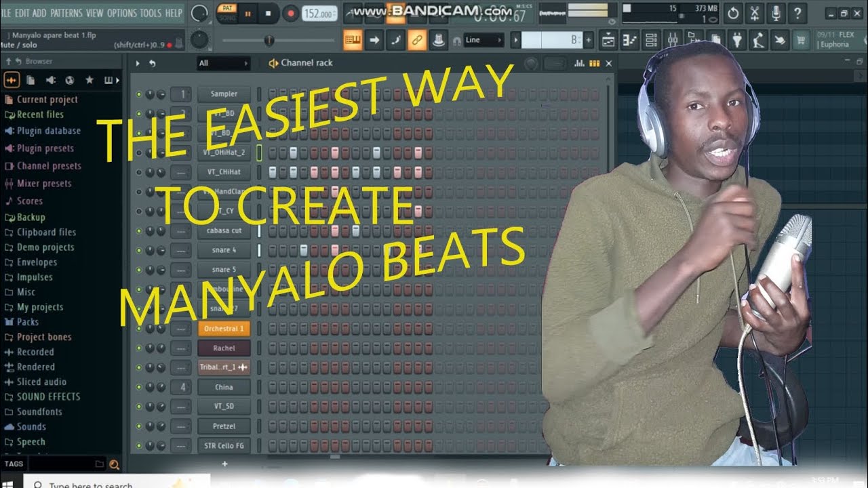Toggle the China channel mute LED
Screen dimensions: 868x488
(139, 388)
